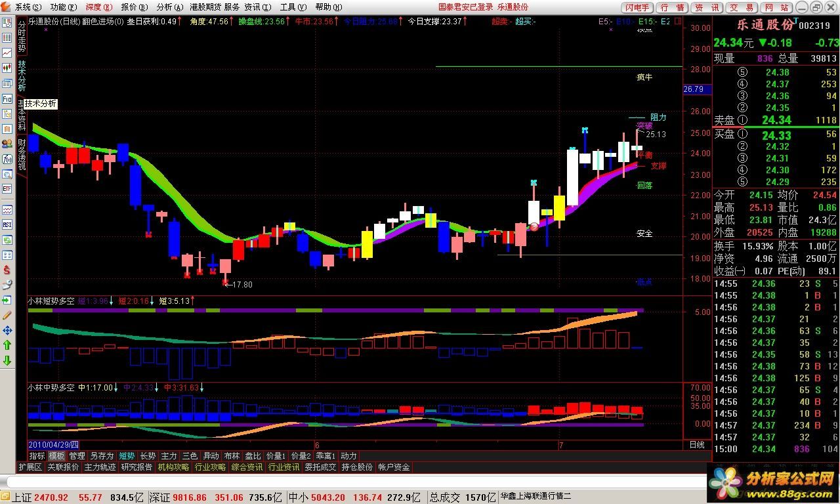Switch to the 分时走势 vertical tab
This screenshot has height=504, width=840.
[x=22, y=35]
